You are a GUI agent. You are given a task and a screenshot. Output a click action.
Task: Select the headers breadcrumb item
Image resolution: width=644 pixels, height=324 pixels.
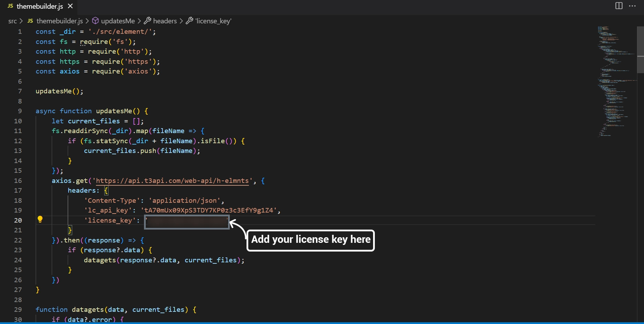(165, 21)
